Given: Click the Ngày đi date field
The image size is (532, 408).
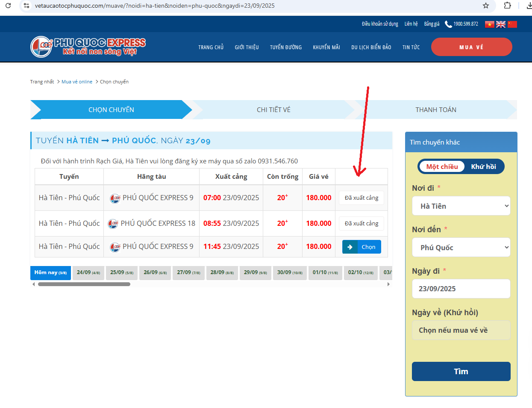Looking at the screenshot, I should click(x=461, y=289).
